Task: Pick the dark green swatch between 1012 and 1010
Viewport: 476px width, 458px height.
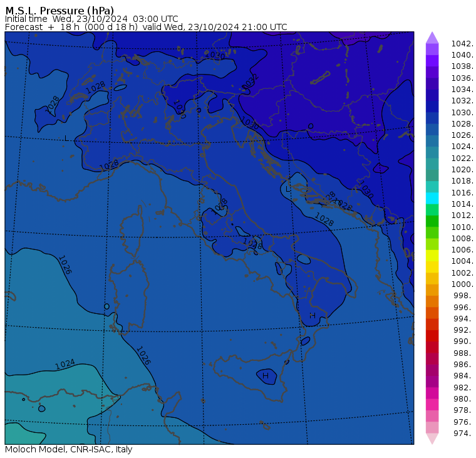Action: click(432, 221)
